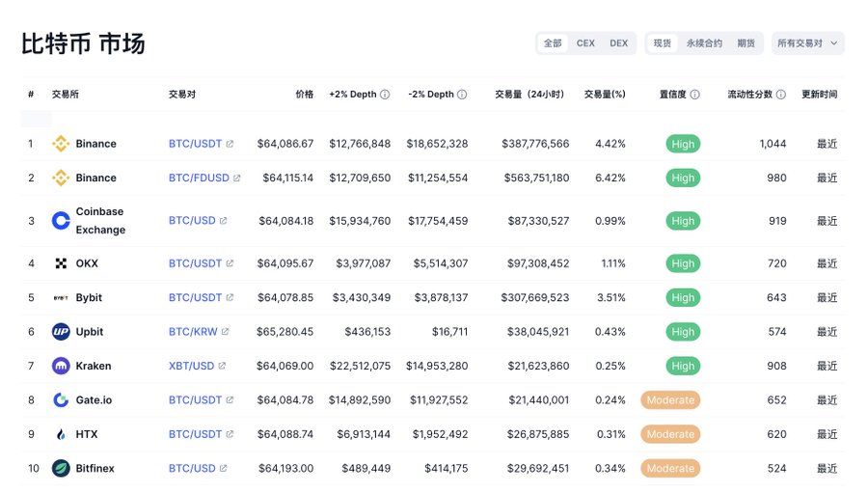Screen dimensions: 868x494
Task: Open the BTC/FDUSD pair link
Action: click(199, 178)
